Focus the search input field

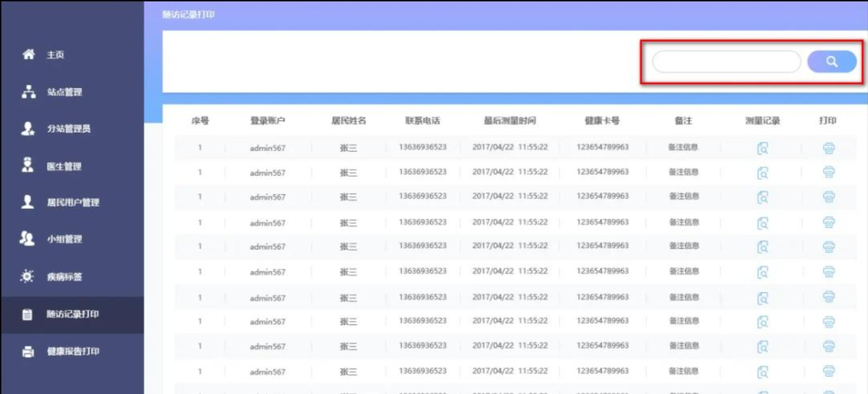pyautogui.click(x=726, y=62)
